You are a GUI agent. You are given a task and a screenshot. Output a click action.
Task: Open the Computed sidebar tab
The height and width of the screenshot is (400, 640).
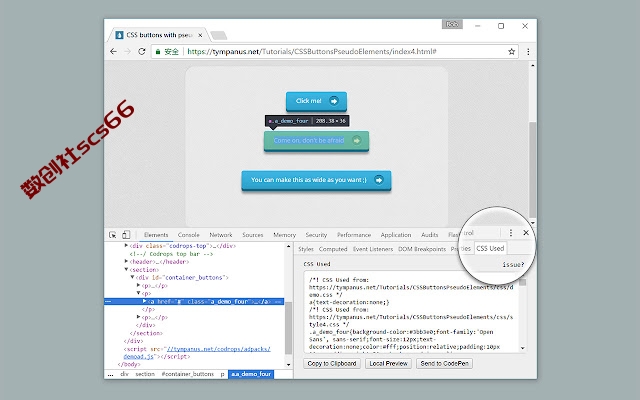333,249
